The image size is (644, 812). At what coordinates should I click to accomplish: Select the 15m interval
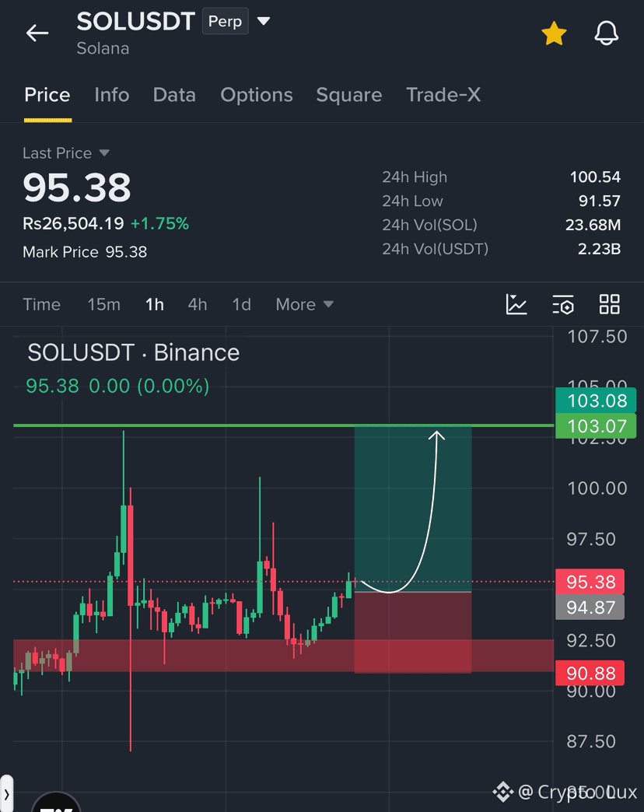pyautogui.click(x=103, y=305)
